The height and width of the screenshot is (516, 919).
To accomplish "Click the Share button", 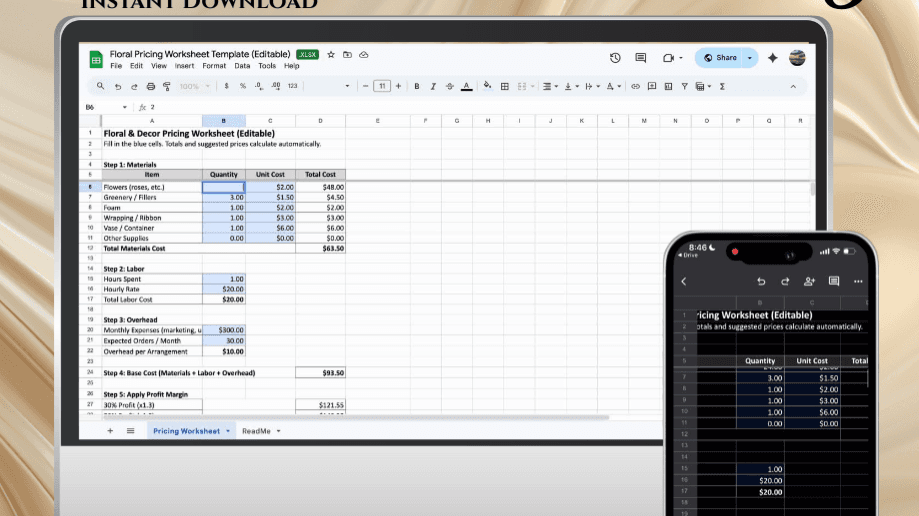I will point(720,57).
